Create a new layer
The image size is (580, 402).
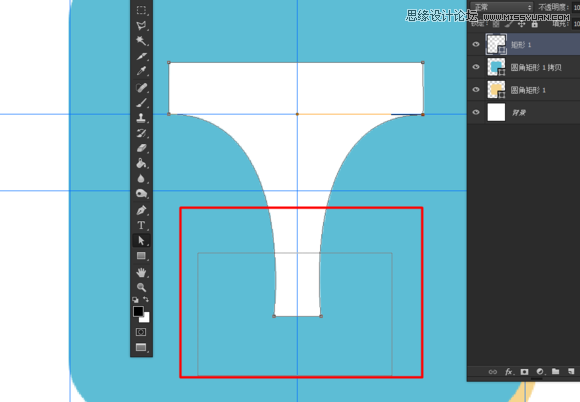(x=571, y=371)
